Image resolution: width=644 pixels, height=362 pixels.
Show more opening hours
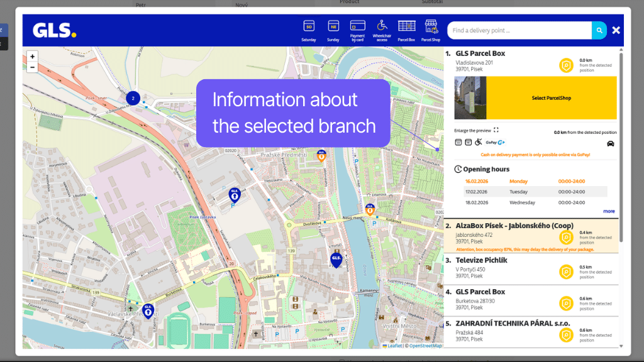click(609, 211)
